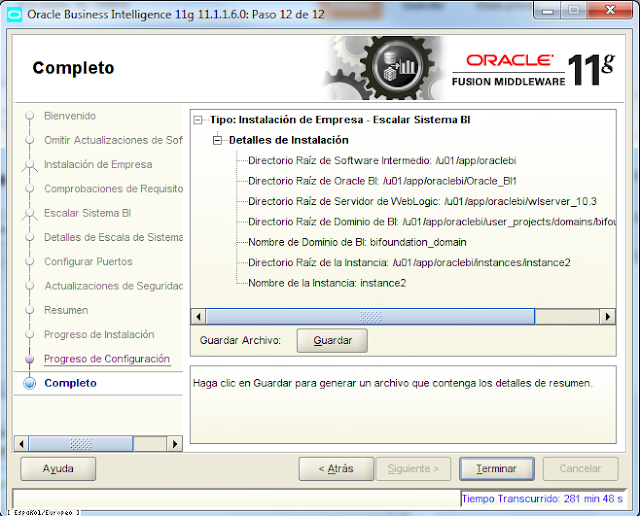Select the Bienvenido step
Screen dimensions: 640x516
tap(70, 116)
